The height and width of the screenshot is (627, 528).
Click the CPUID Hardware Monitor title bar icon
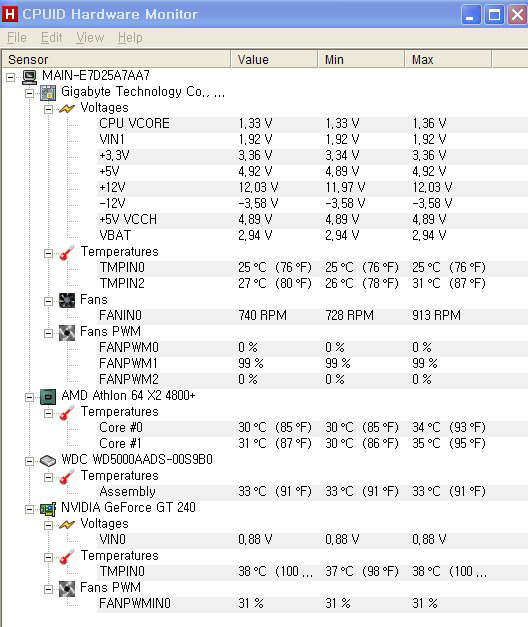[x=10, y=14]
